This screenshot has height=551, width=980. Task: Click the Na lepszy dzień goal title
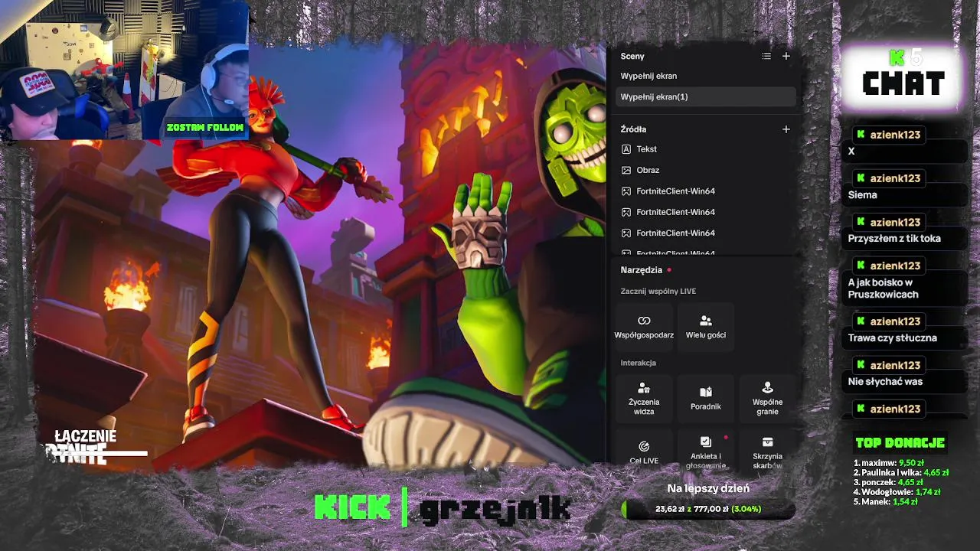pyautogui.click(x=708, y=488)
